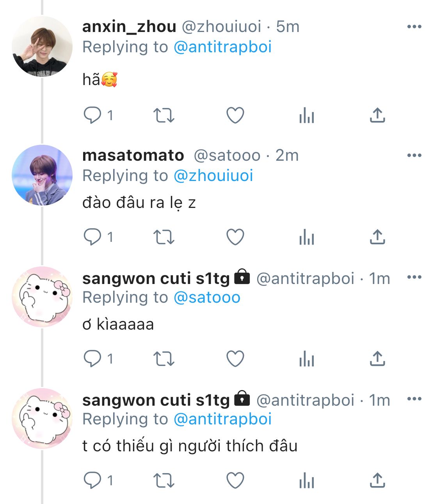Share anxin_zhou's tweet

pos(377,115)
